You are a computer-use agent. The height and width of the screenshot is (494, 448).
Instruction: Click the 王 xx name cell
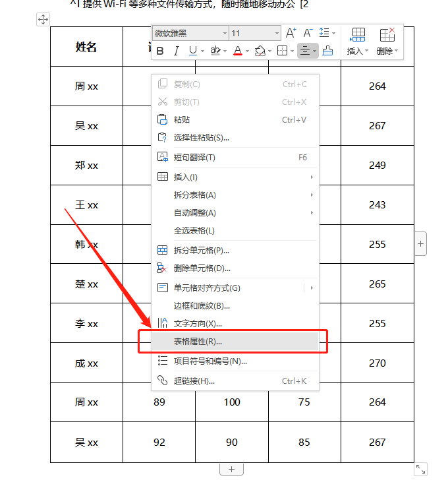pyautogui.click(x=86, y=204)
